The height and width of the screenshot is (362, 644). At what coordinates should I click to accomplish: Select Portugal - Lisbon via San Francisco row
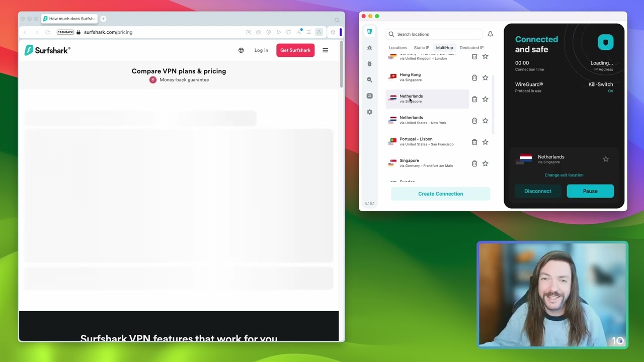pyautogui.click(x=428, y=142)
